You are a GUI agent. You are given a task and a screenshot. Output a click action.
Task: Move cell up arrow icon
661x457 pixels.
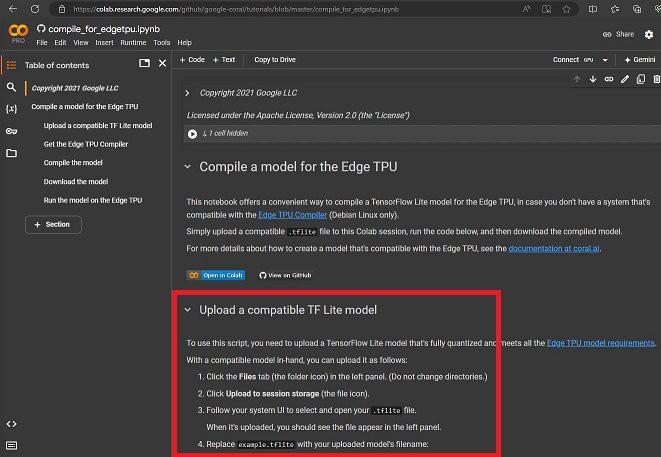click(x=577, y=79)
